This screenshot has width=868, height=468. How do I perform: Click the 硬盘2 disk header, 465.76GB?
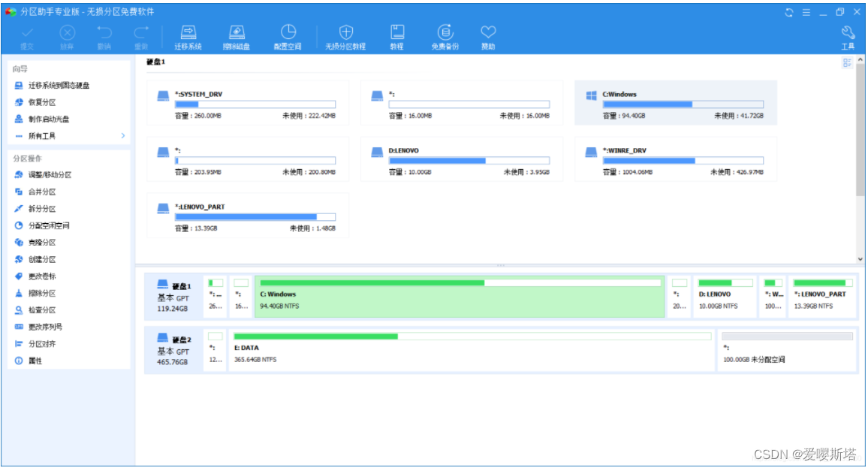[x=173, y=350]
